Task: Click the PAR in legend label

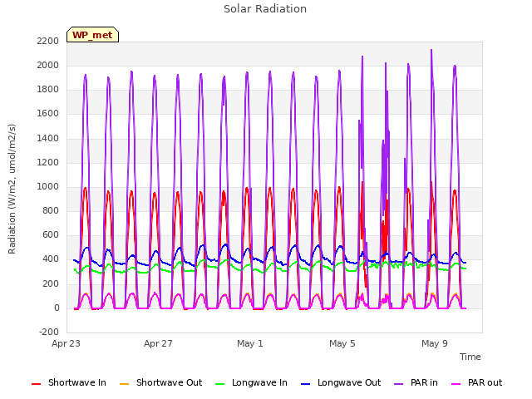Action: 424,382
